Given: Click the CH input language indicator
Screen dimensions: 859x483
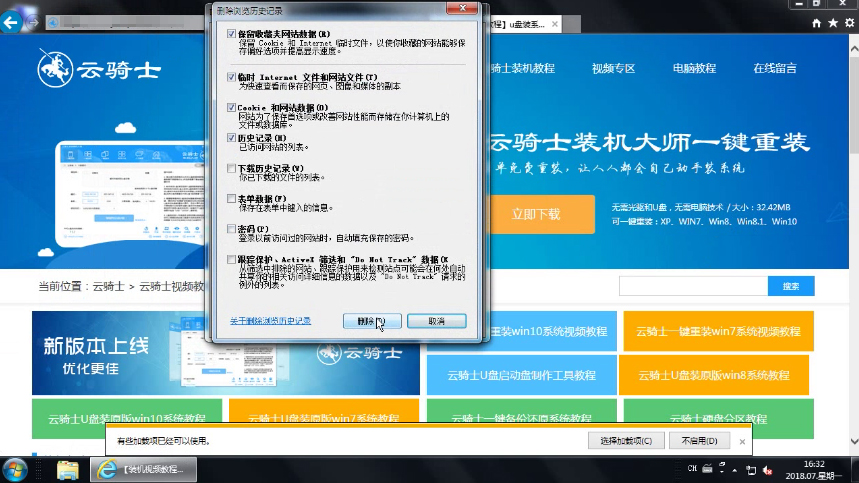Looking at the screenshot, I should click(x=692, y=469).
